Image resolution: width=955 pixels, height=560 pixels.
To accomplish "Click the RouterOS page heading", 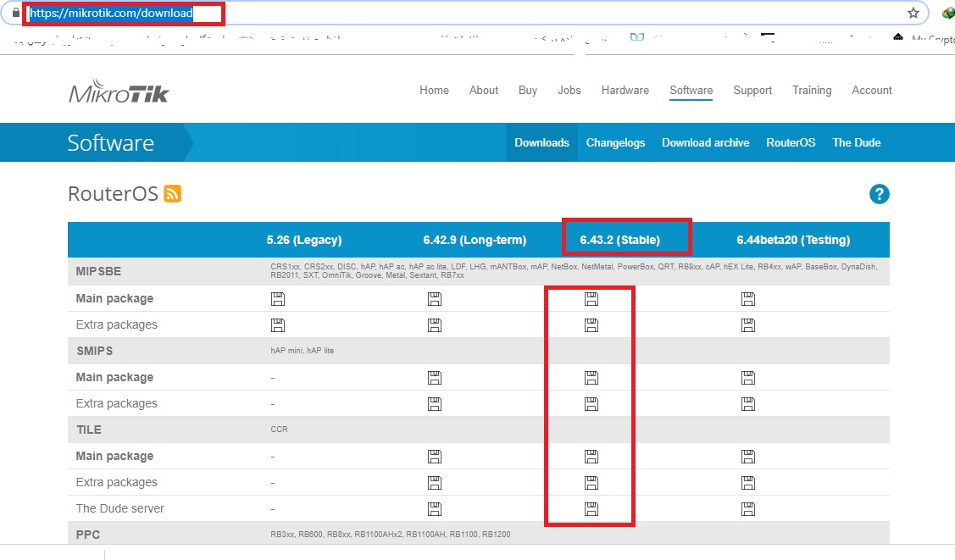I will click(x=113, y=193).
